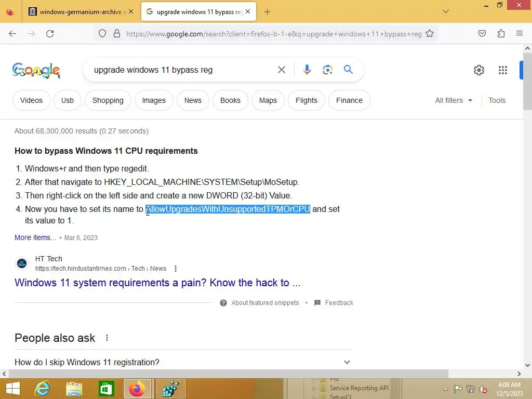The height and width of the screenshot is (399, 532).
Task: Switch to the windows-germanium-archive tab
Action: (81, 11)
